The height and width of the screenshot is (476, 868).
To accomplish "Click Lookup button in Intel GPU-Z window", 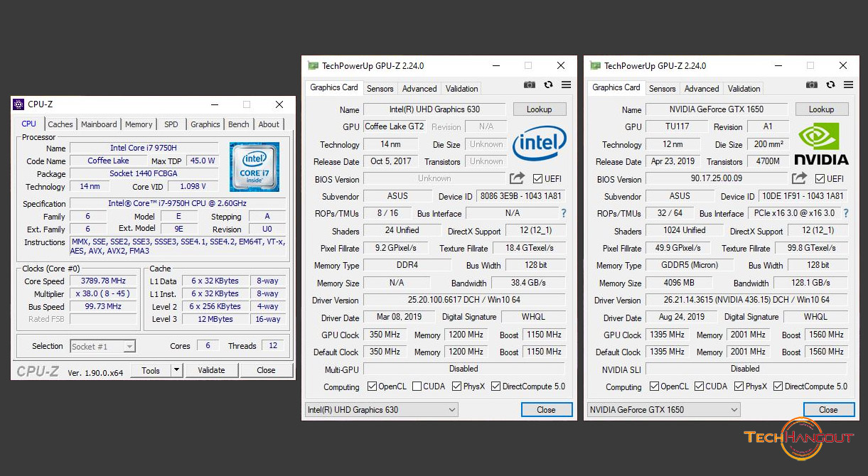I will pos(539,109).
